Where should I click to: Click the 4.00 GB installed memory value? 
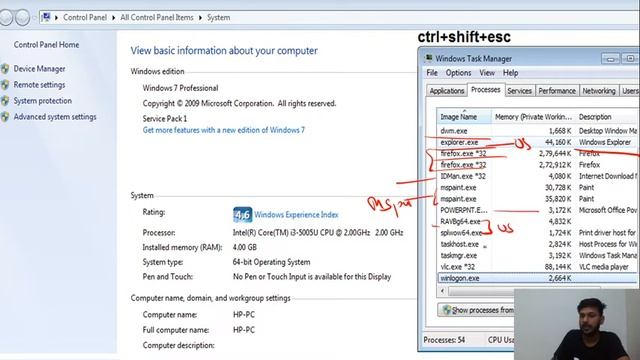click(244, 247)
